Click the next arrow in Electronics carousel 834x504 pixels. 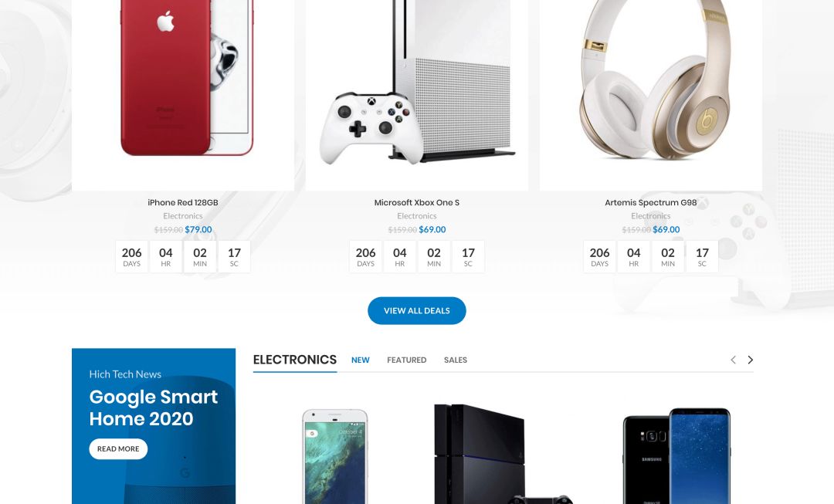750,360
